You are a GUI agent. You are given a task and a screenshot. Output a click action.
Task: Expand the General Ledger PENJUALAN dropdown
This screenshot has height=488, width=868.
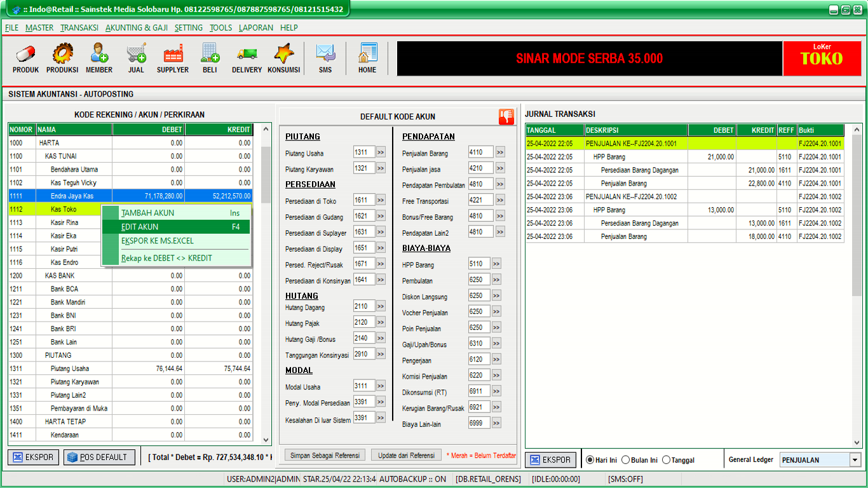pos(855,460)
